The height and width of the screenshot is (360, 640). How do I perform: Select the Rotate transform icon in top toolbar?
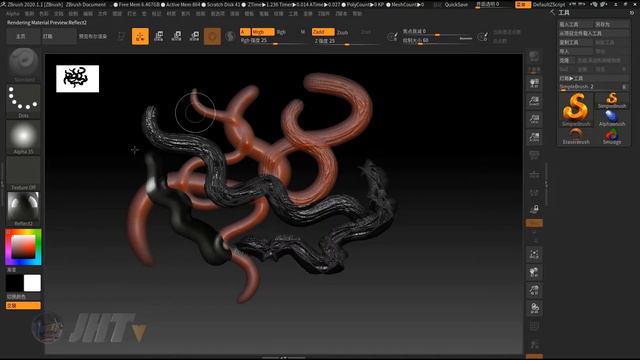pyautogui.click(x=194, y=36)
